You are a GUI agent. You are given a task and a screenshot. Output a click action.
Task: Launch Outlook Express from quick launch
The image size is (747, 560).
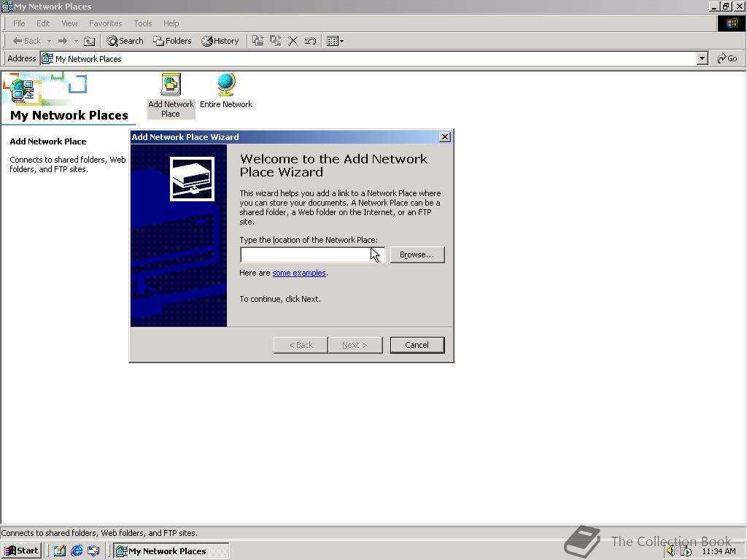point(93,551)
